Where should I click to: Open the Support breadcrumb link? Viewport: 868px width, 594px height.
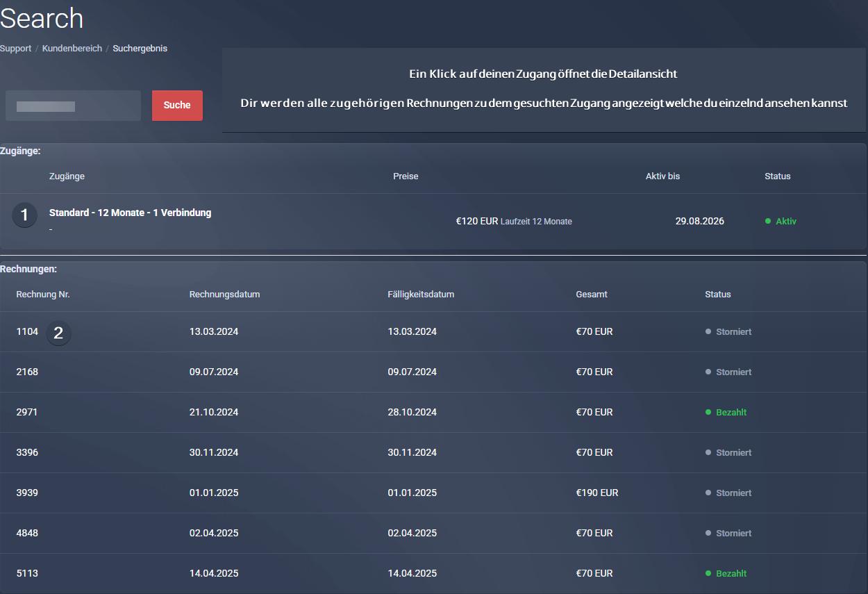point(15,49)
